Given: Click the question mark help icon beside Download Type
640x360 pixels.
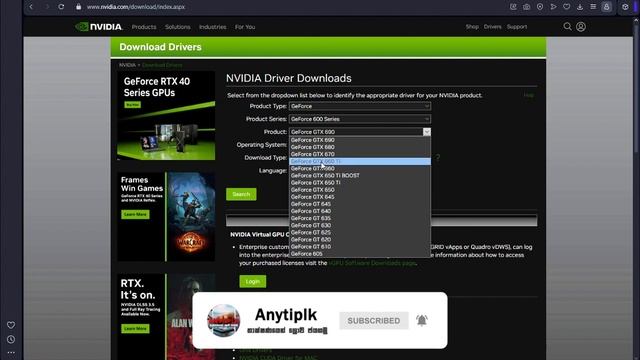Looking at the screenshot, I should tap(438, 158).
